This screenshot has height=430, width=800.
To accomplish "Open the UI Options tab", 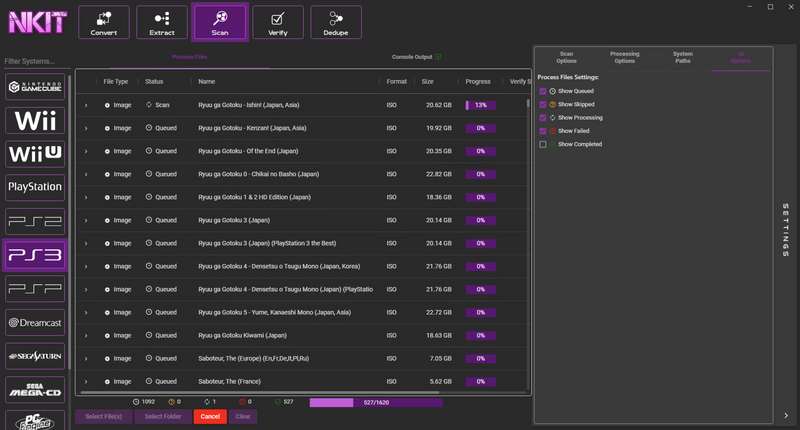I will tap(741, 57).
